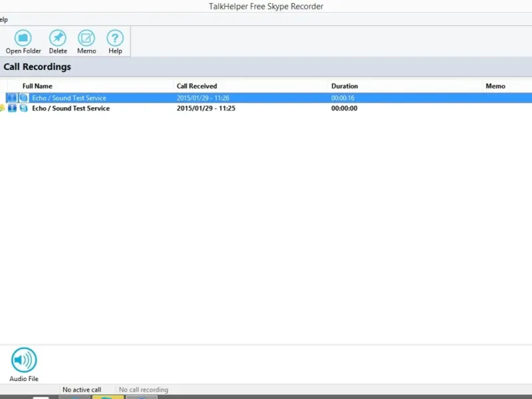The height and width of the screenshot is (399, 532).
Task: Click the No call recording status
Action: pyautogui.click(x=144, y=390)
